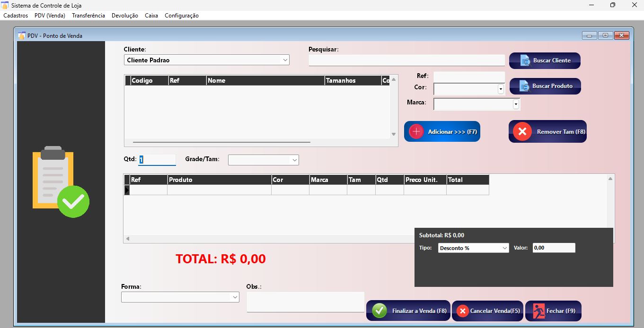The height and width of the screenshot is (328, 644).
Task: Click Remover Tam (F8) button
Action: pyautogui.click(x=547, y=131)
